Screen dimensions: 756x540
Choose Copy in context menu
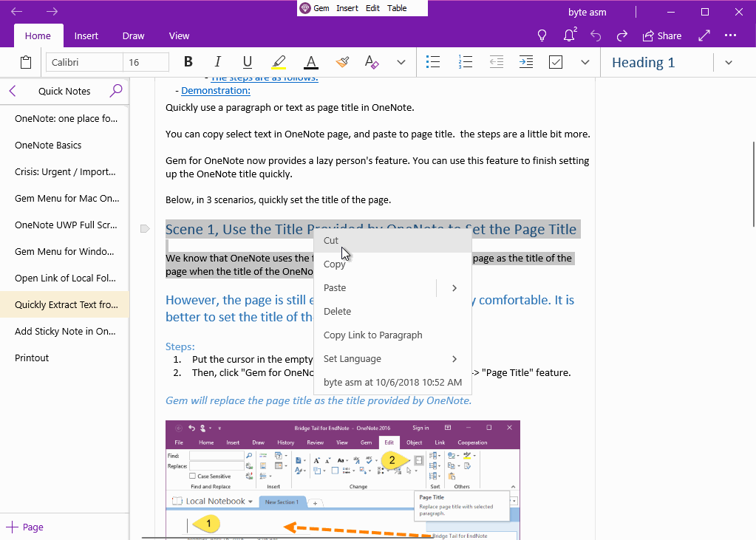coord(392,264)
